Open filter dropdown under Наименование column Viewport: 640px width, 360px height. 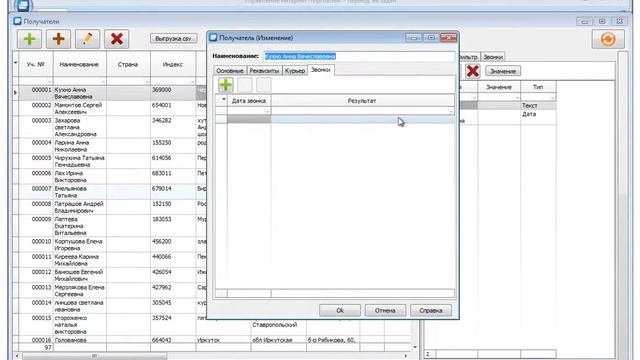point(103,82)
